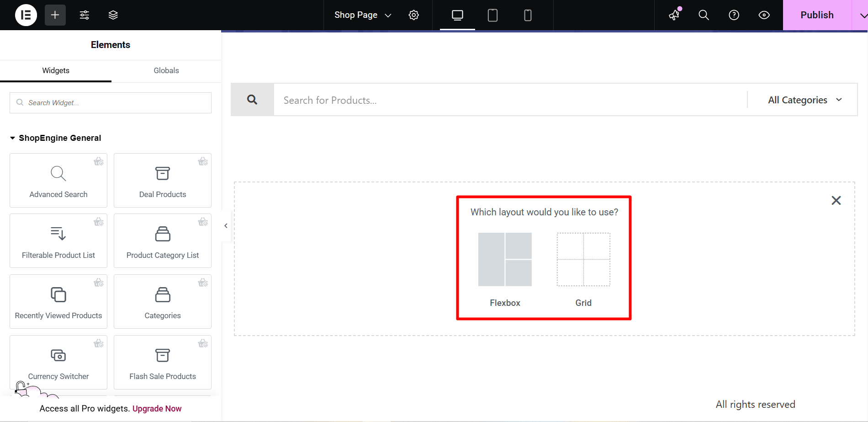Open the Elementor menu via the logo icon
868x422 pixels.
[26, 15]
